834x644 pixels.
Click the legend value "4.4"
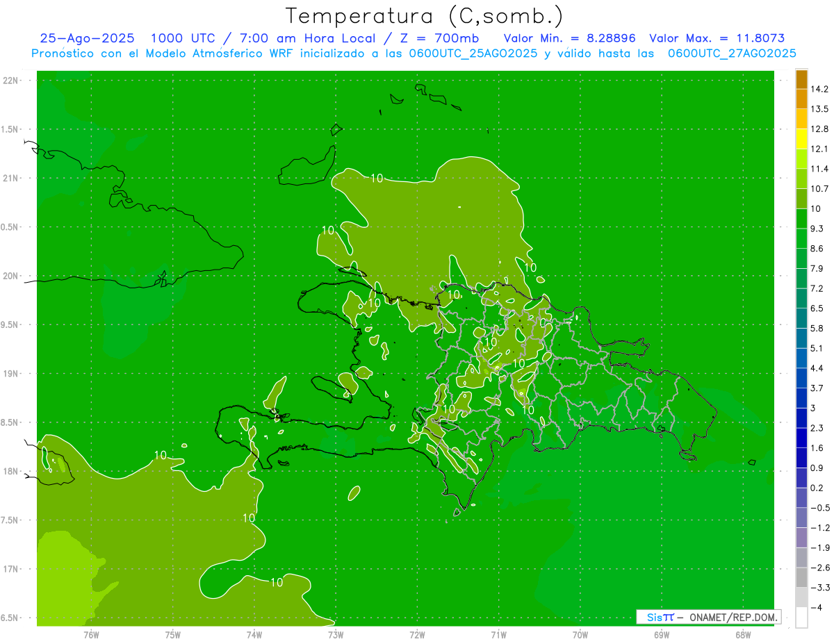[x=817, y=368]
